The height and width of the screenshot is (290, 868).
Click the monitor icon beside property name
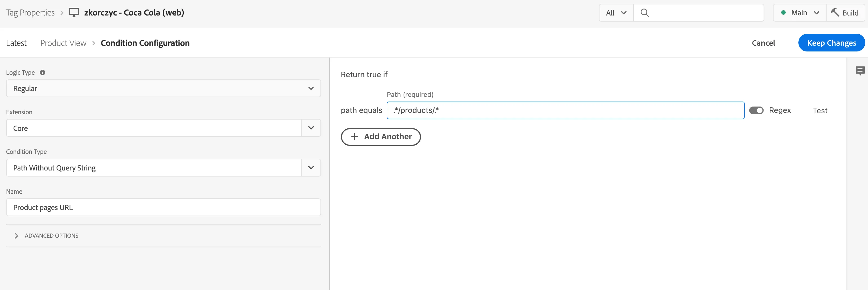pyautogui.click(x=74, y=13)
